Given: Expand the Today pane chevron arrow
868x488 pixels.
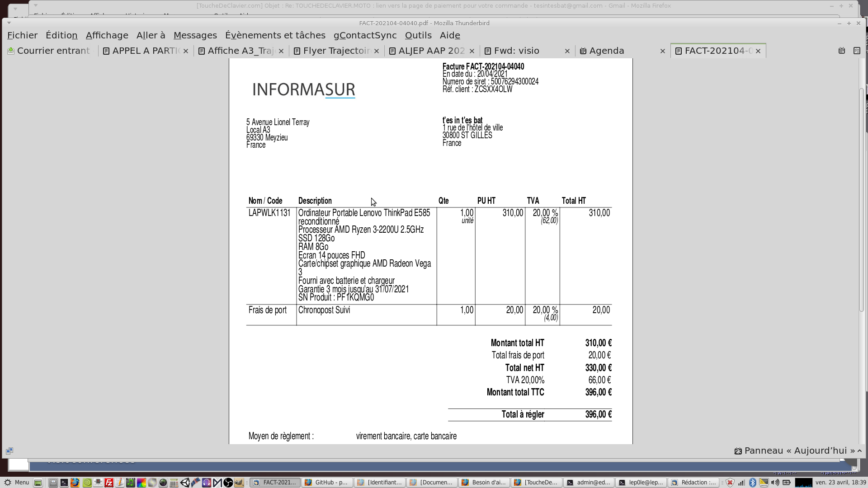Looking at the screenshot, I should pyautogui.click(x=859, y=450).
